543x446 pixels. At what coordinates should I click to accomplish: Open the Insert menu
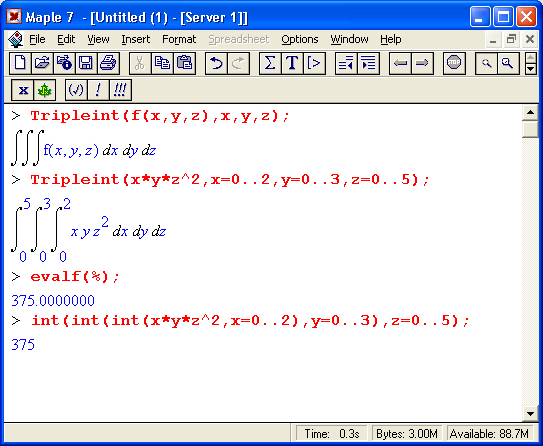[136, 39]
